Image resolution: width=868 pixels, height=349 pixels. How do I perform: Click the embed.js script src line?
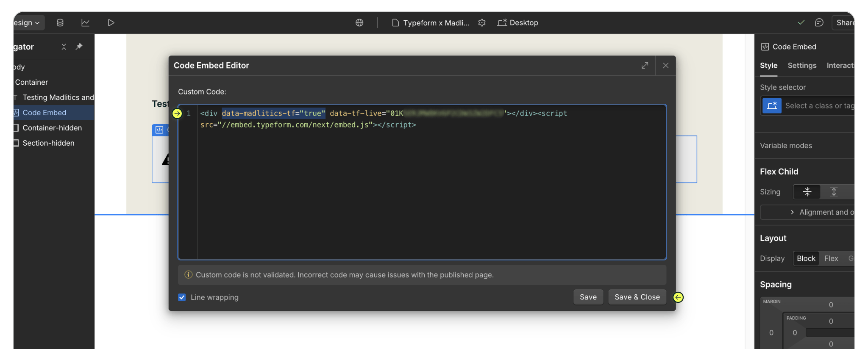point(308,125)
